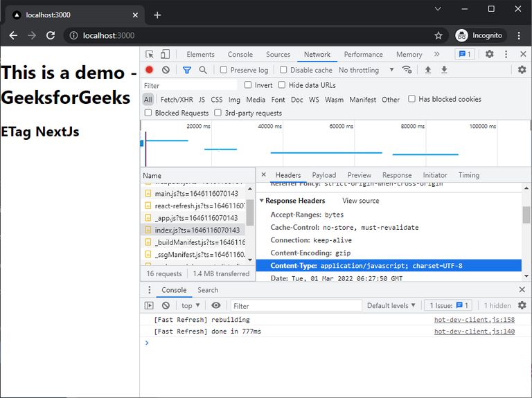Select the inspect element picker icon

click(150, 54)
